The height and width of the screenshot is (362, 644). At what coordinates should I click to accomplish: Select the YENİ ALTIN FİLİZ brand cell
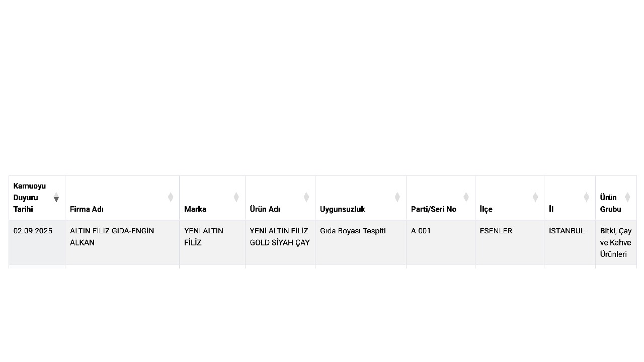coord(203,237)
